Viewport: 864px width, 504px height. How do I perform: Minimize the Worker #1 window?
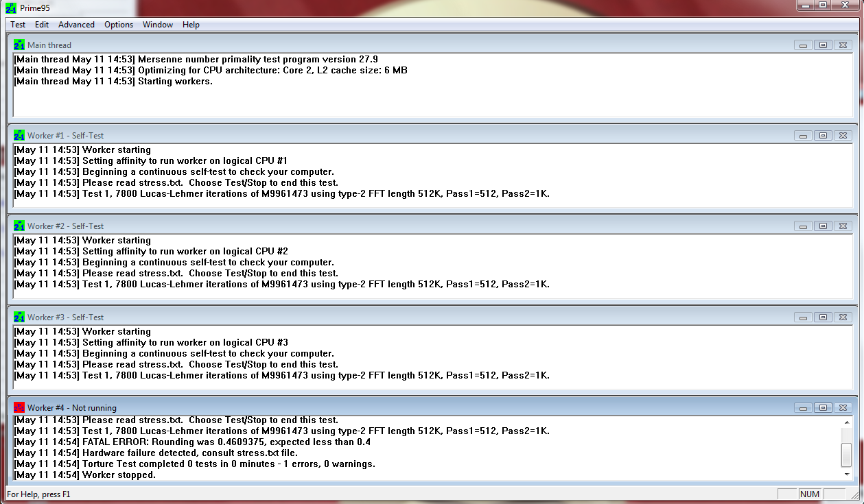(803, 136)
